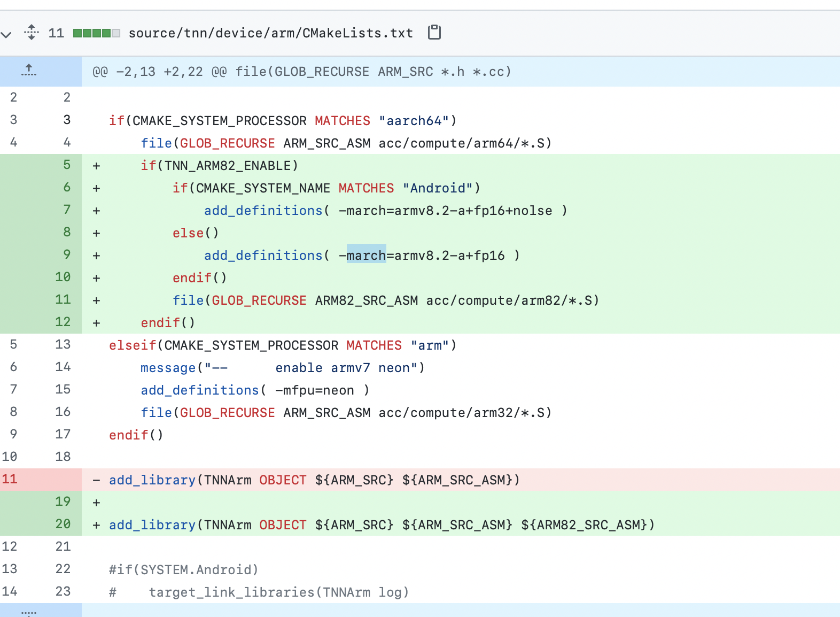This screenshot has height=617, width=840.
Task: Select new line number 17 beside the unindented endif()
Action: click(x=63, y=434)
